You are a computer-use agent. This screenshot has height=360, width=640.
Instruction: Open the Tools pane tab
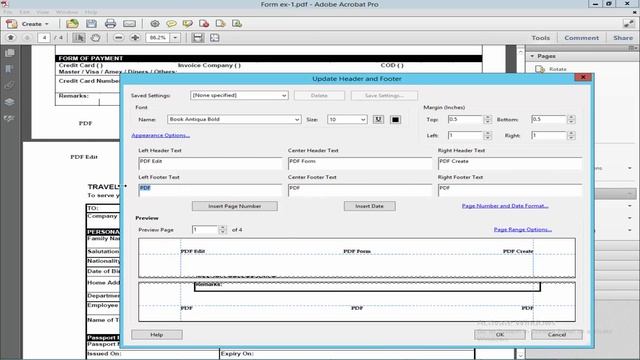[540, 38]
